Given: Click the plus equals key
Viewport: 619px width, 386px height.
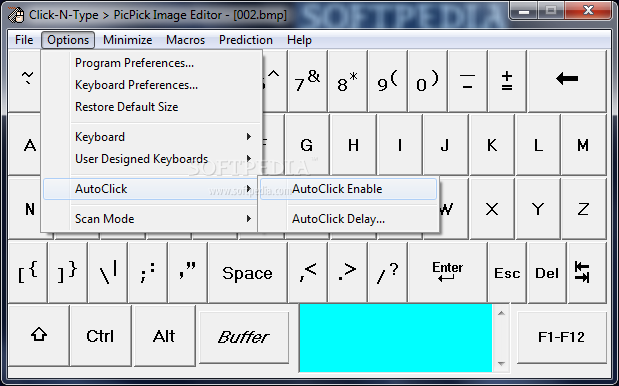Looking at the screenshot, I should point(507,81).
